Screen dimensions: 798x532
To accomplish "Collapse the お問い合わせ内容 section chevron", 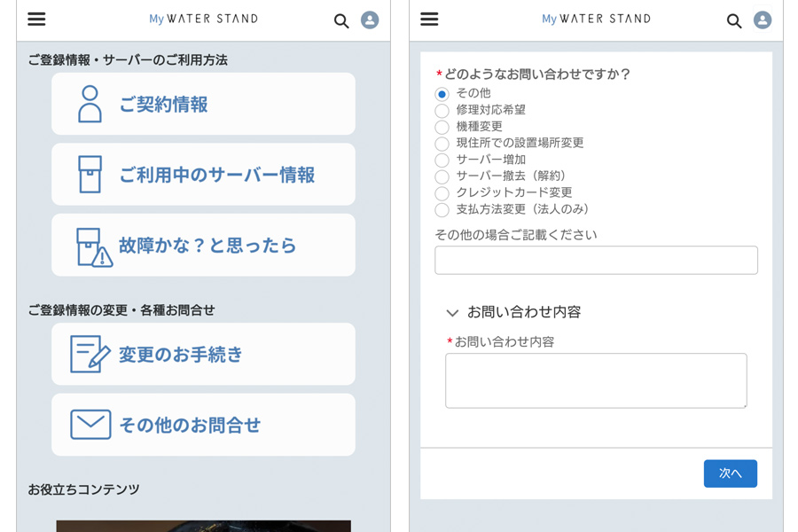I will pos(452,313).
